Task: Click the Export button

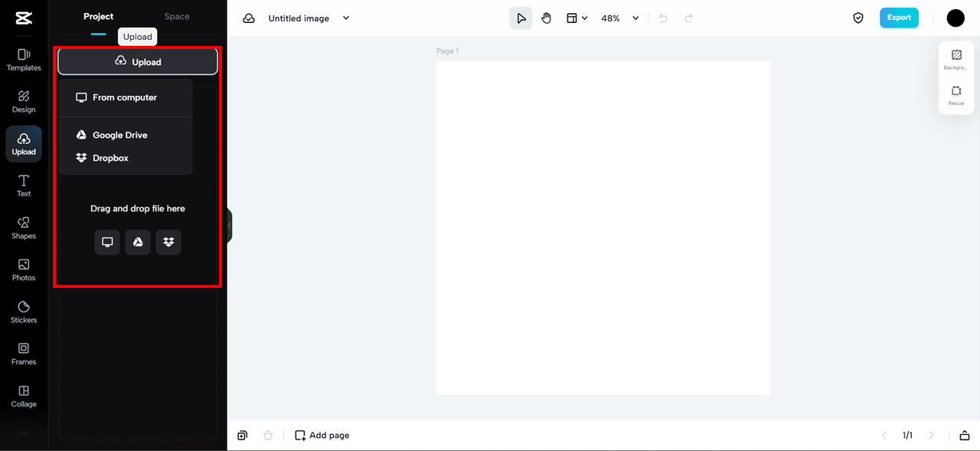Action: tap(899, 18)
